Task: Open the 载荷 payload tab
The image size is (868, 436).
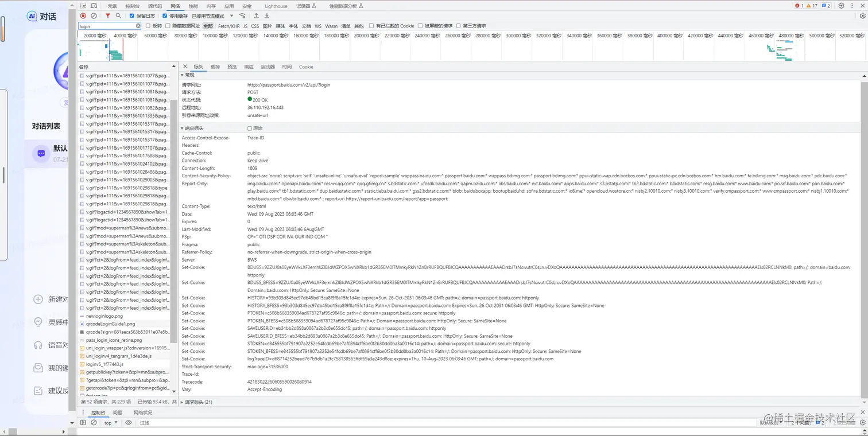Action: (215, 67)
